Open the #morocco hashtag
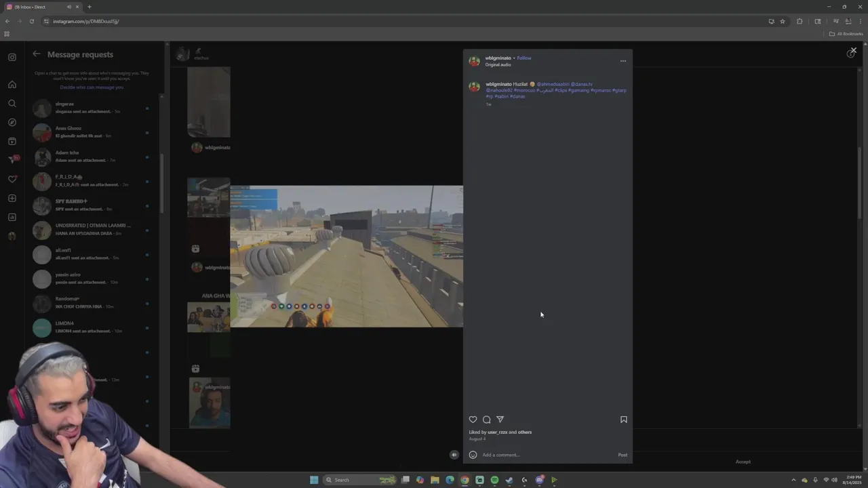Image resolution: width=868 pixels, height=488 pixels. [523, 90]
